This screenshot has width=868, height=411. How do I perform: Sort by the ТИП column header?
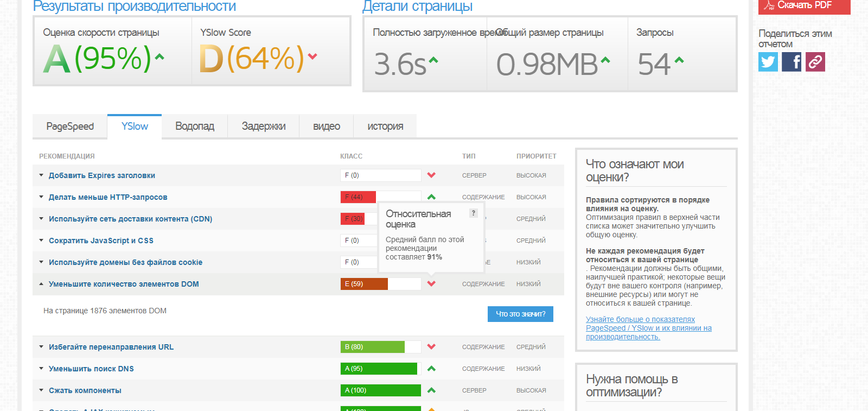[x=469, y=156]
